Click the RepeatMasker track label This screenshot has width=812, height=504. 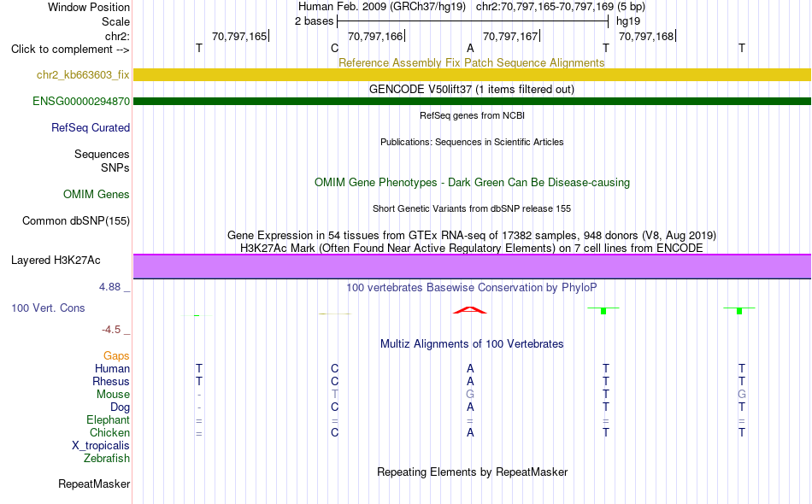pyautogui.click(x=94, y=483)
